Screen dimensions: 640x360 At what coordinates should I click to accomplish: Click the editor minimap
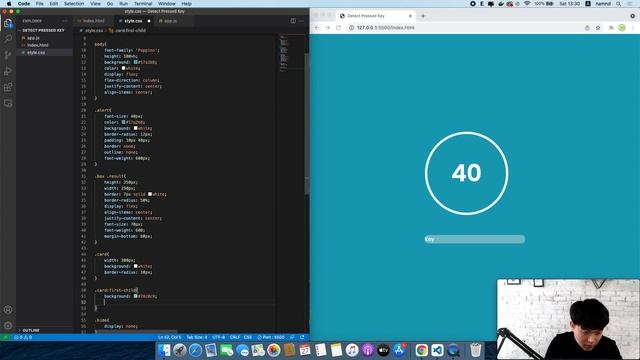291,53
